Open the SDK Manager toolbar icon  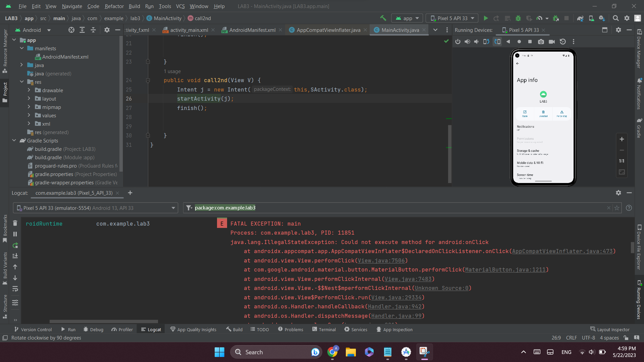pos(602,18)
